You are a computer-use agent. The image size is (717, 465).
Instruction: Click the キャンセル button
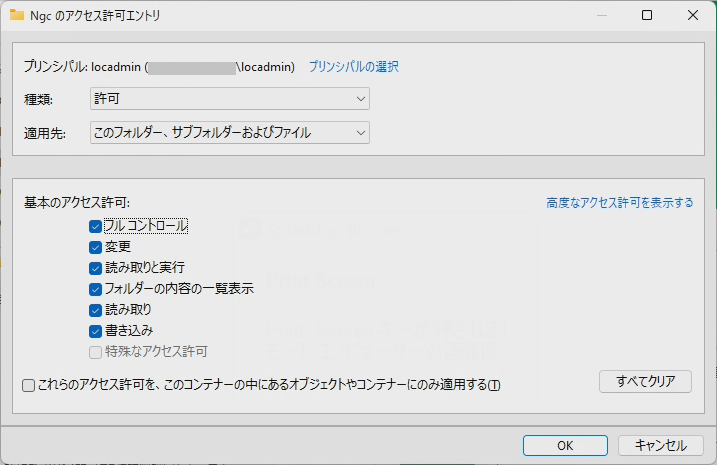coord(660,445)
